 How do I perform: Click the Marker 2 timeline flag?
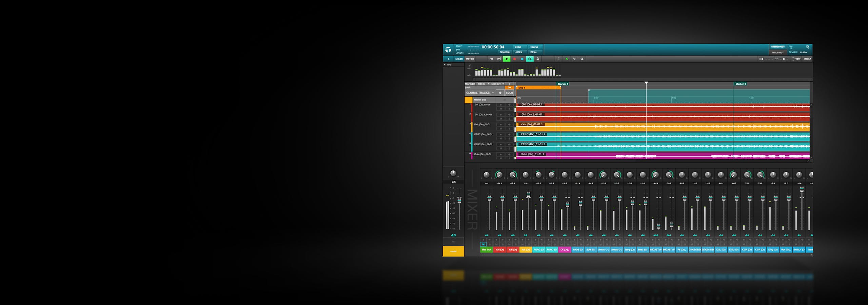741,84
